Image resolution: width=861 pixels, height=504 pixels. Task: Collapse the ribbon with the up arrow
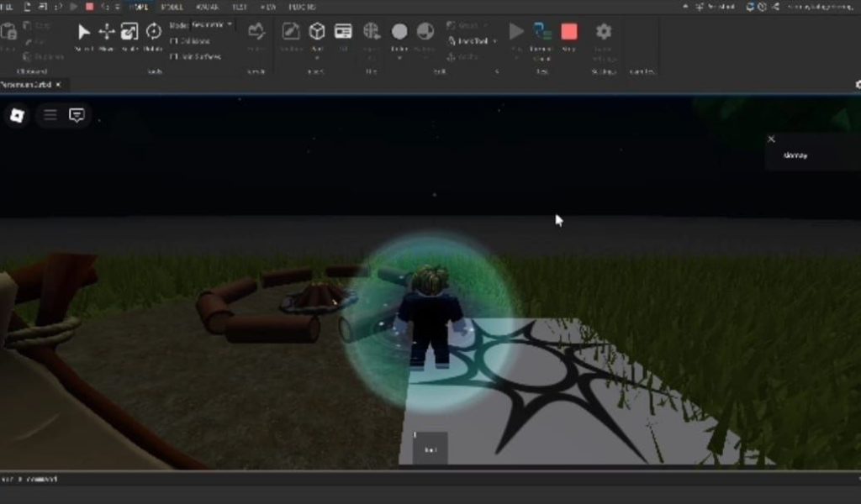click(685, 7)
